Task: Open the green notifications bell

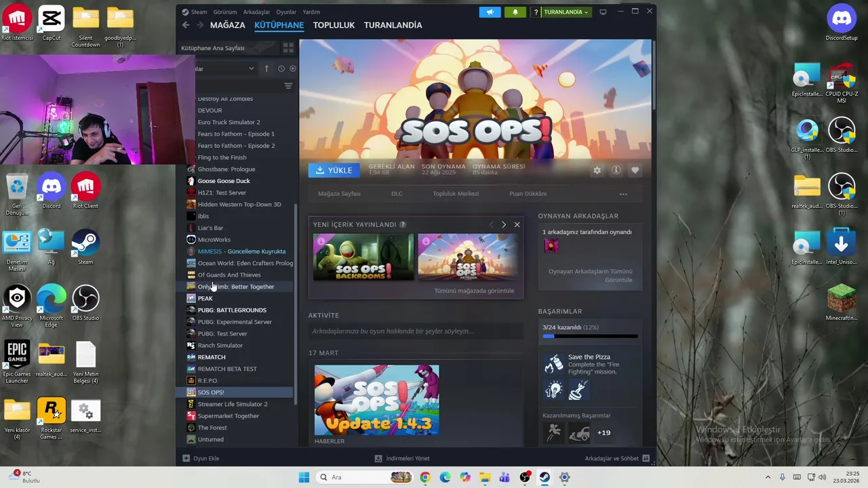Action: (515, 12)
